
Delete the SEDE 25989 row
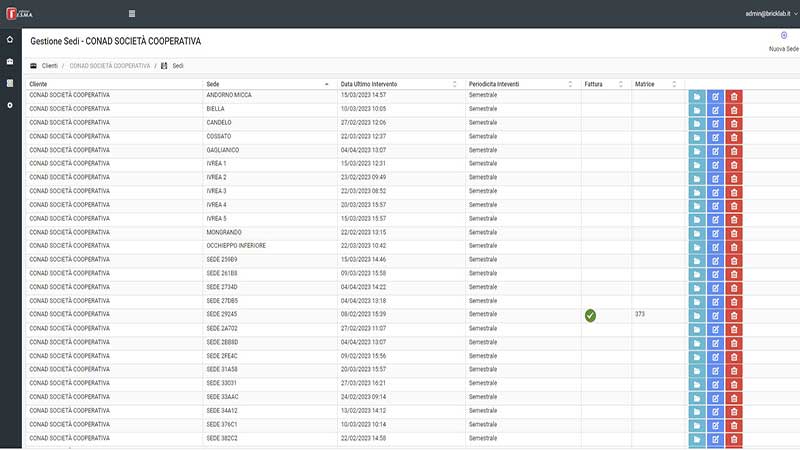click(734, 261)
